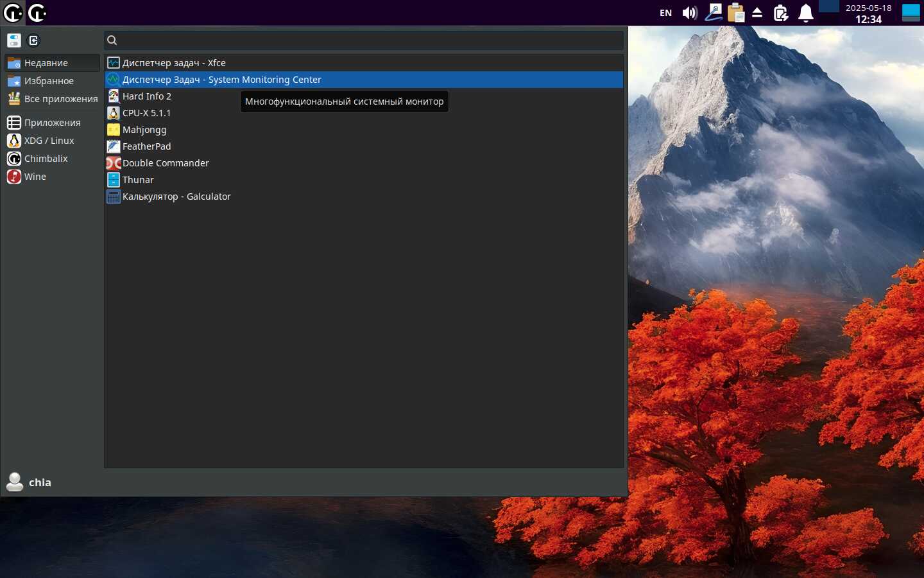Show Все приложения category

60,99
